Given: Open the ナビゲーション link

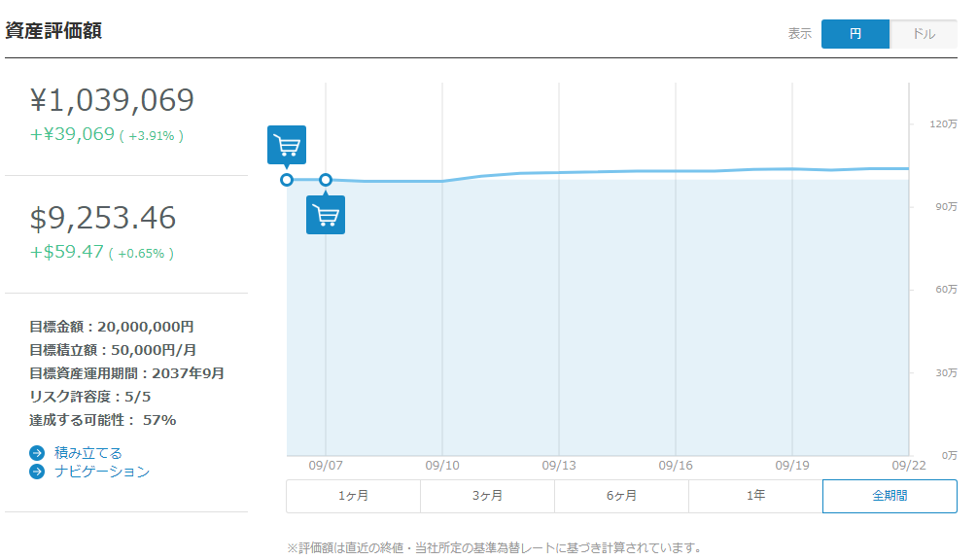Looking at the screenshot, I should (102, 472).
